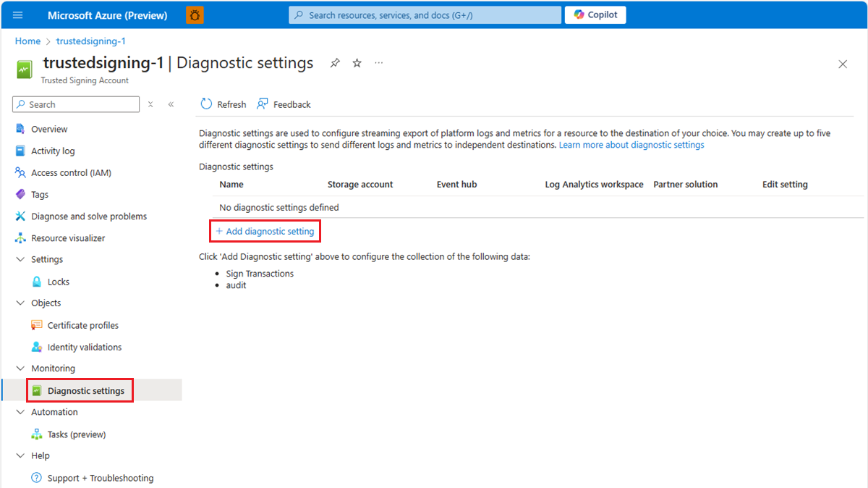
Task: Go to the Home breadcrumb
Action: click(x=27, y=41)
